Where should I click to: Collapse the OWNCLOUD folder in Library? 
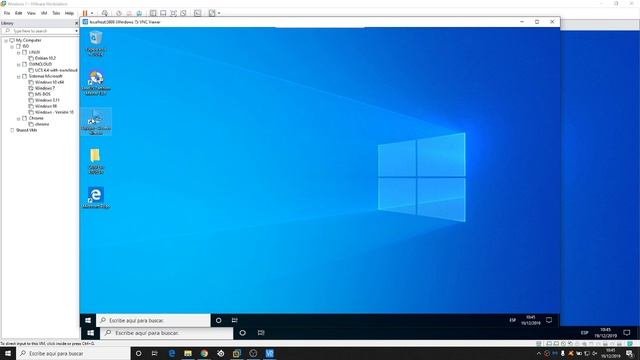pos(18,64)
